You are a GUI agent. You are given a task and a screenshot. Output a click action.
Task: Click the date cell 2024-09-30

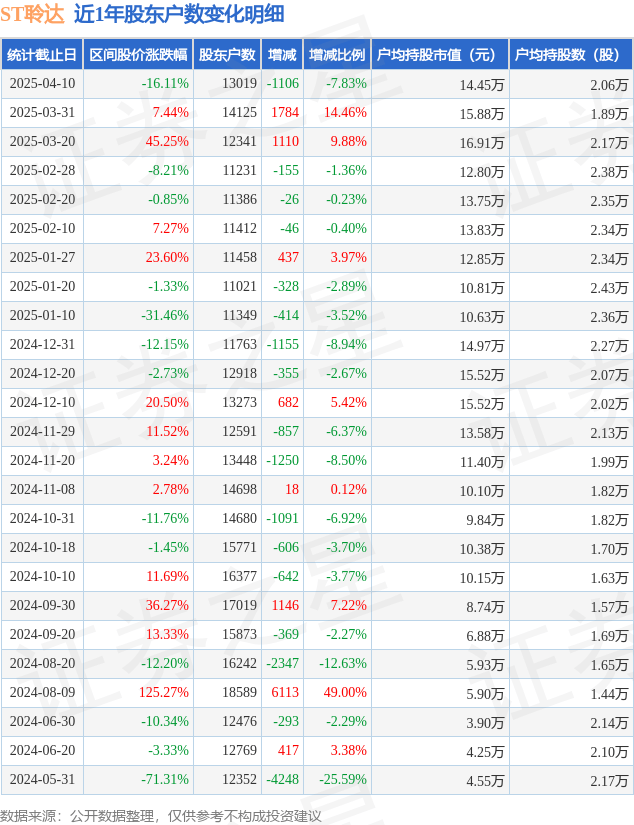(x=43, y=605)
